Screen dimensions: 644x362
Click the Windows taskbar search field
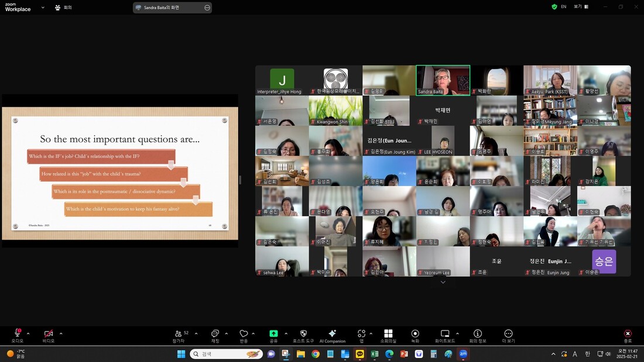pos(227,354)
